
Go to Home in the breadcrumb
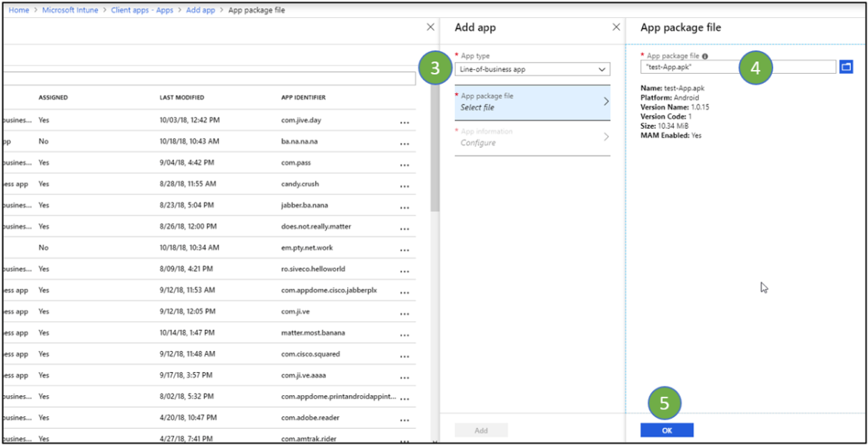click(x=19, y=10)
